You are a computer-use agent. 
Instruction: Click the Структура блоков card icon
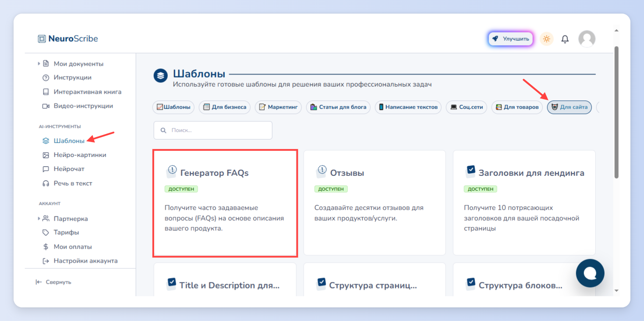(x=471, y=284)
